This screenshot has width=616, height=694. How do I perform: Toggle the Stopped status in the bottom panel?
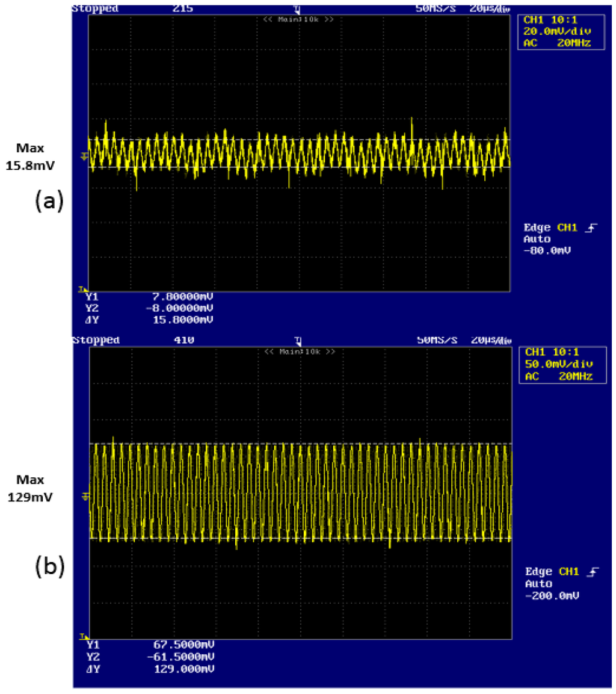point(96,341)
